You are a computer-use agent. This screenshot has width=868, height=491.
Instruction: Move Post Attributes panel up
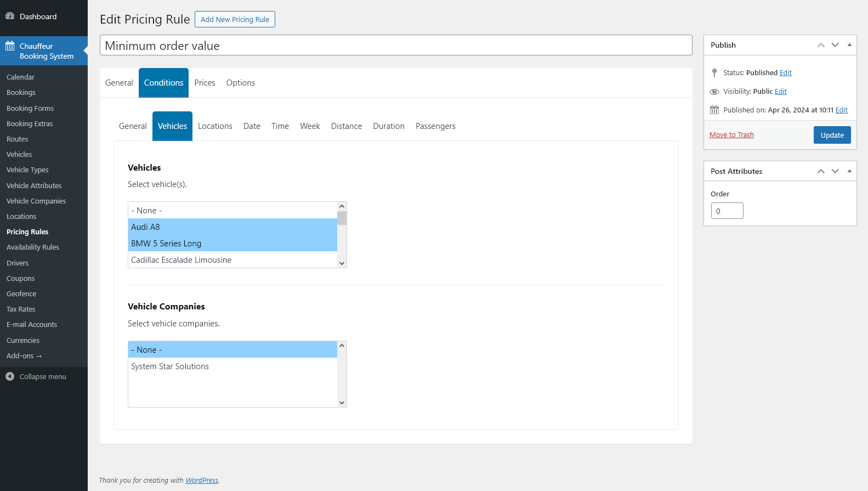coord(821,171)
